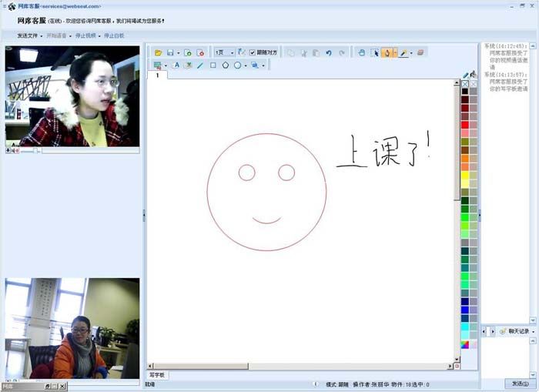Screen dimensions: 539x392
Task: Toggle mute icon under top video
Action: point(16,151)
